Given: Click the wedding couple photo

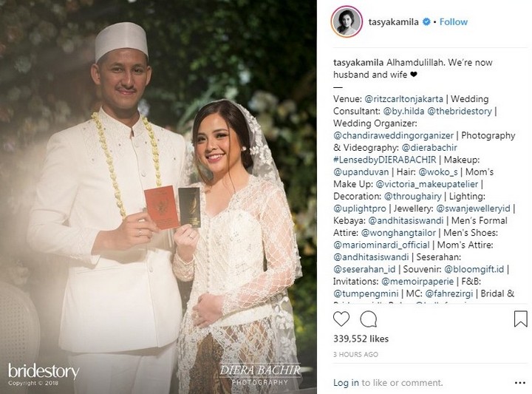Looking at the screenshot, I should tap(158, 197).
